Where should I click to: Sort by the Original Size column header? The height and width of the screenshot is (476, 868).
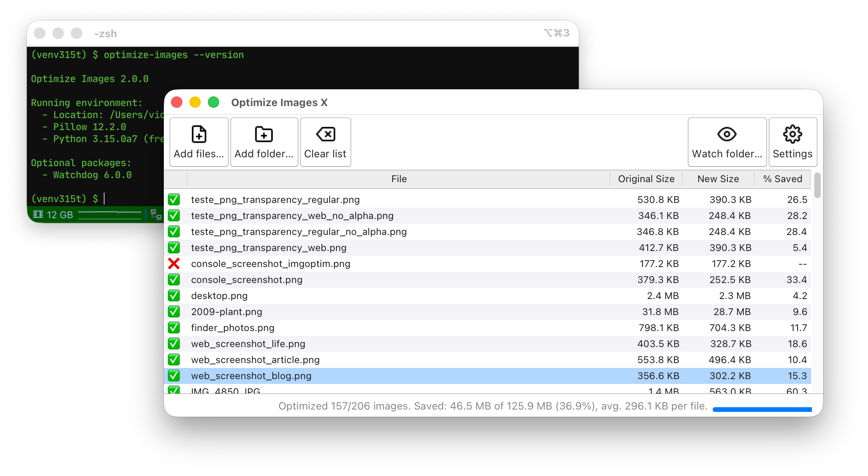pos(646,179)
